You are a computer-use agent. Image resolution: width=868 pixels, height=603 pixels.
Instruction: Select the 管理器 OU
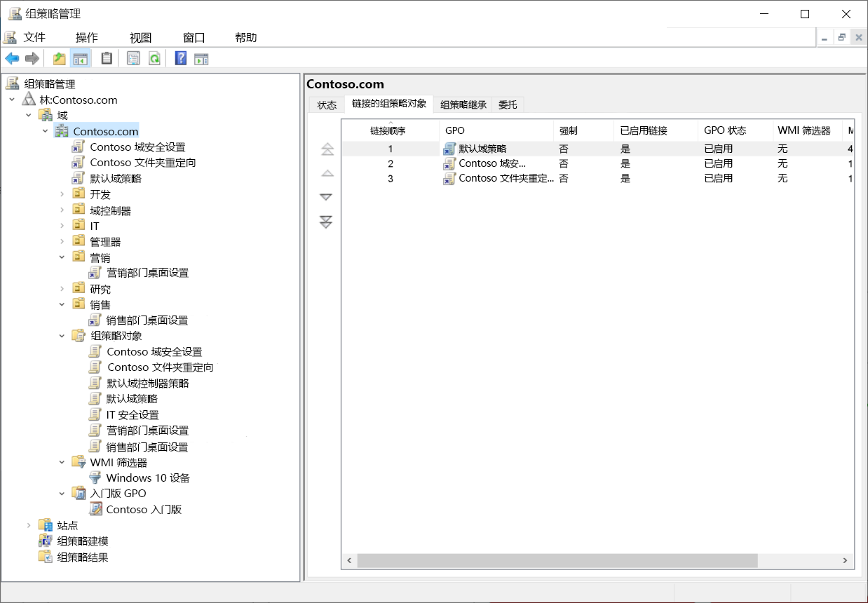click(105, 242)
